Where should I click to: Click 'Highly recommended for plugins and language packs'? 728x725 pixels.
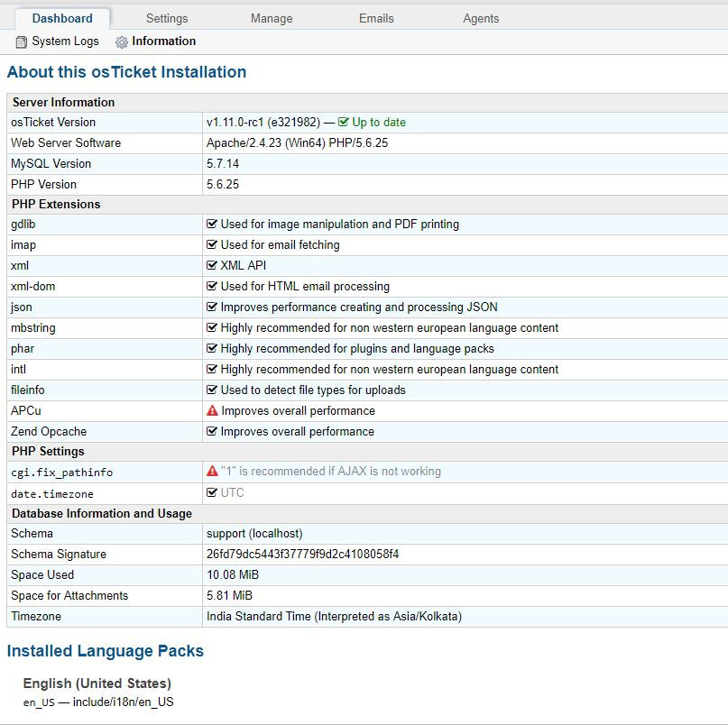(357, 349)
